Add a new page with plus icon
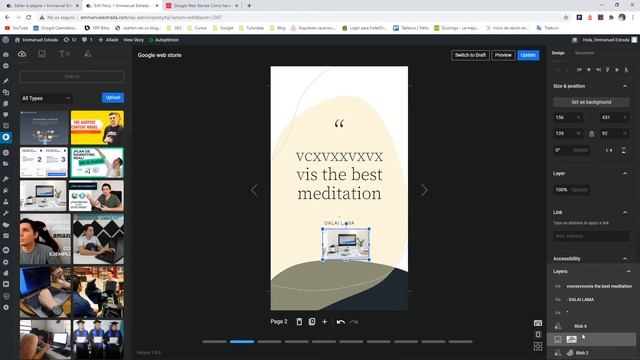This screenshot has height=360, width=640. (324, 322)
